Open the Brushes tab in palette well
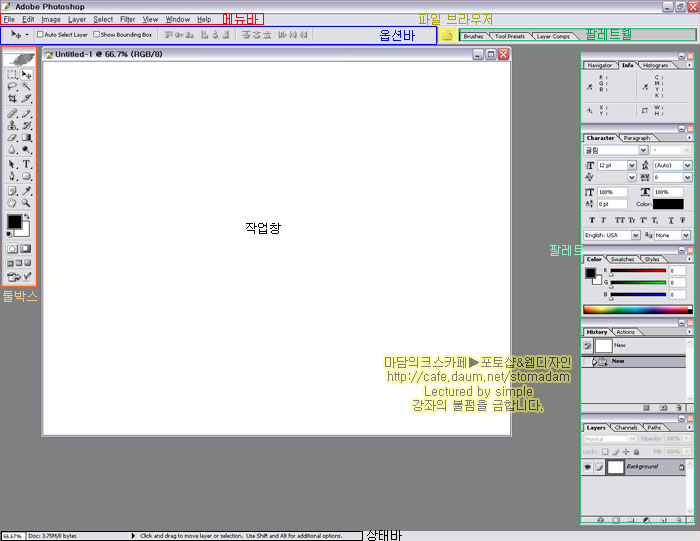Viewport: 700px width, 541px height. tap(473, 36)
